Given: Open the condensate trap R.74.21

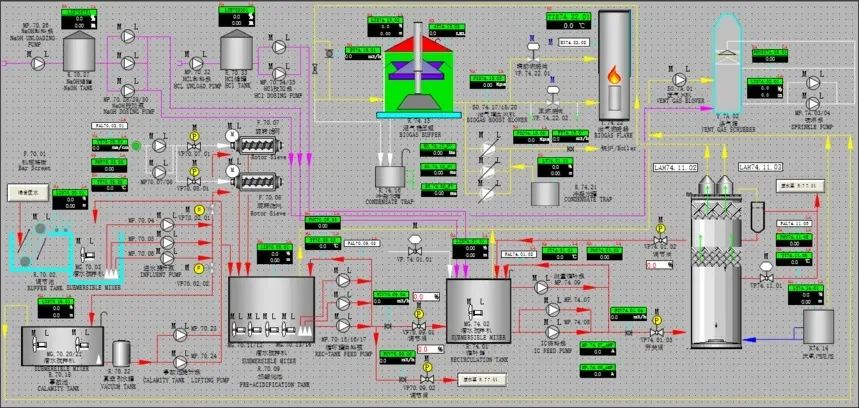Looking at the screenshot, I should point(545,194).
